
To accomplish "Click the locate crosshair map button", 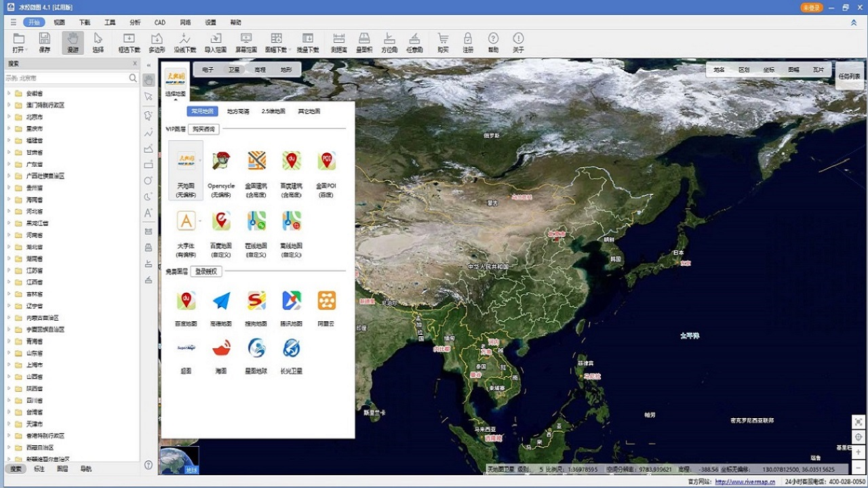I will [x=859, y=436].
